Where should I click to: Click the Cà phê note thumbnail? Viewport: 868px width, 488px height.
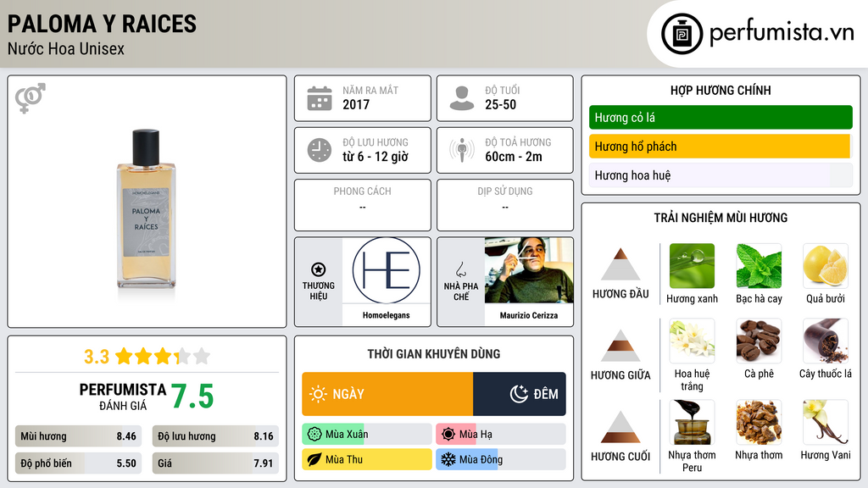[x=759, y=341]
